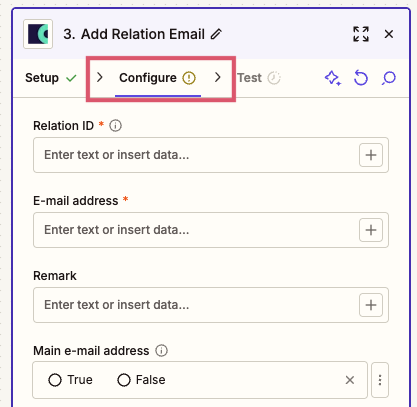The image size is (417, 407).
Task: Switch to the Configure tab
Action: point(148,78)
